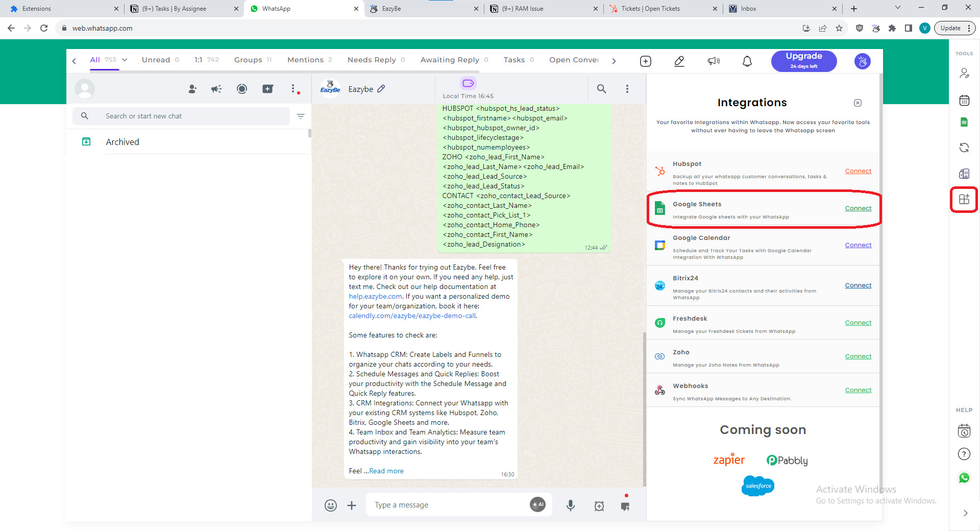Open the Open Conversations tab
980x531 pixels.
click(x=574, y=60)
